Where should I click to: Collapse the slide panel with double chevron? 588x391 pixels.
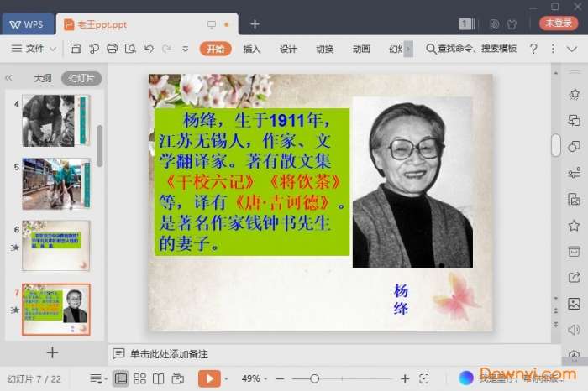click(8, 78)
